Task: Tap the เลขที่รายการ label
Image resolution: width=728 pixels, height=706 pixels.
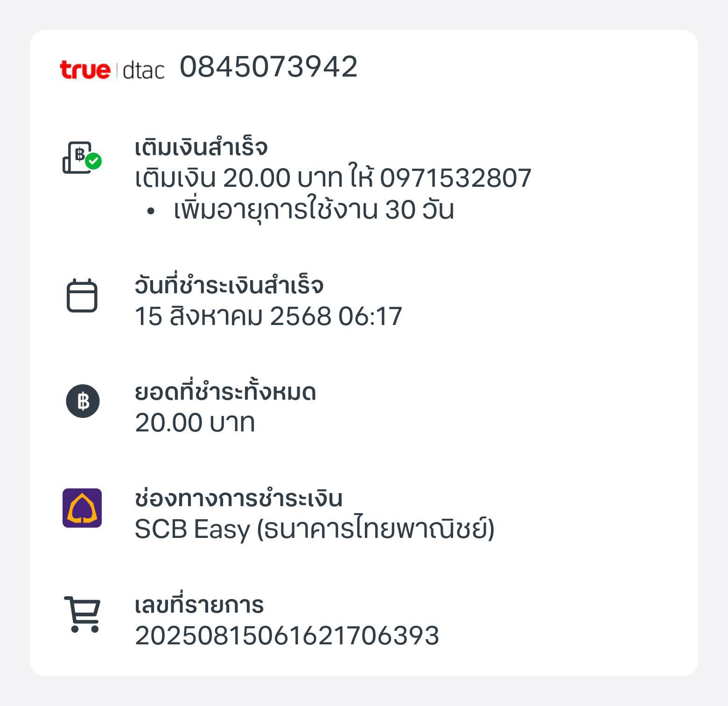Action: click(x=199, y=605)
